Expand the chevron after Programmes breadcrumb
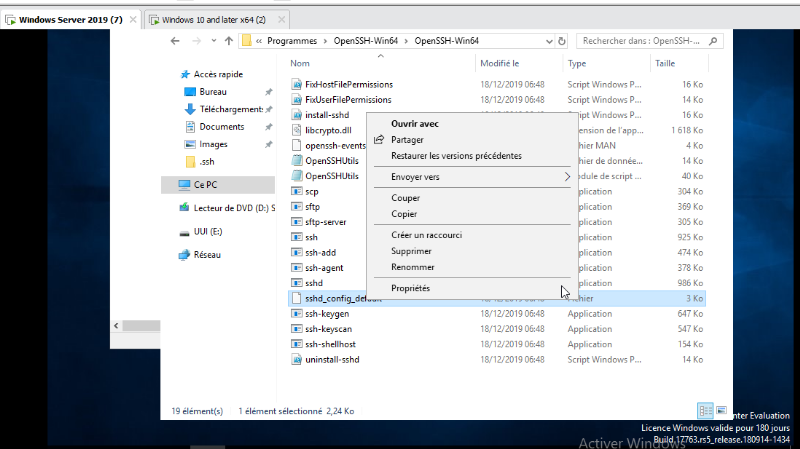The width and height of the screenshot is (800, 449). pos(326,41)
